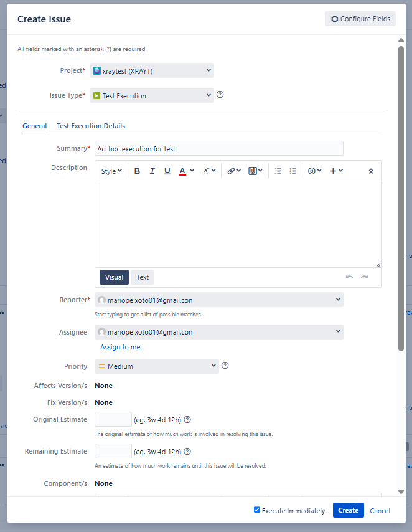Uncheck the Execute Immediately checkbox

[257, 510]
